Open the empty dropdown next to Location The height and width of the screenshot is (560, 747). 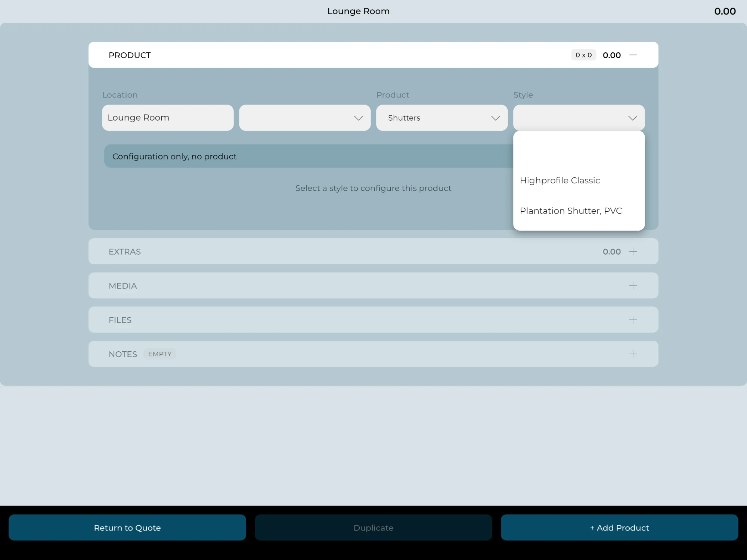pyautogui.click(x=305, y=118)
